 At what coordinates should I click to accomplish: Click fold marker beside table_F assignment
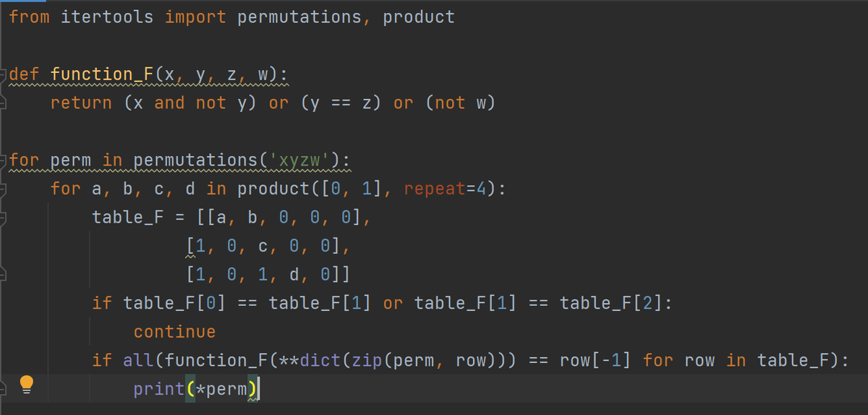tap(4, 217)
